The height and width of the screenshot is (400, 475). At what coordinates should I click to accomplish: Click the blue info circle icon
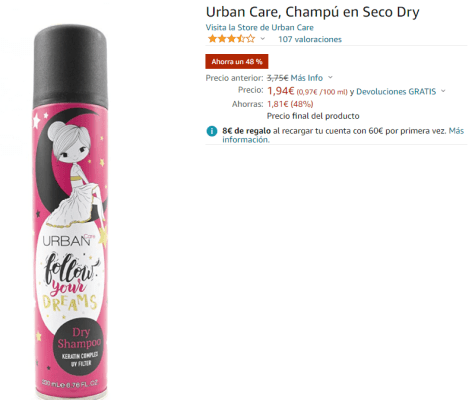tap(212, 131)
